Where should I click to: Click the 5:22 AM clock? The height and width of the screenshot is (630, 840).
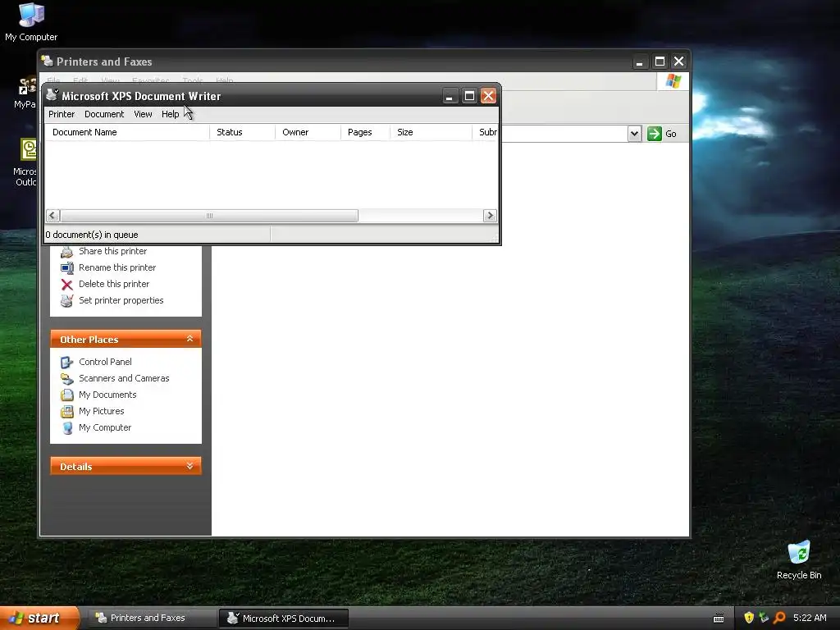coord(810,618)
